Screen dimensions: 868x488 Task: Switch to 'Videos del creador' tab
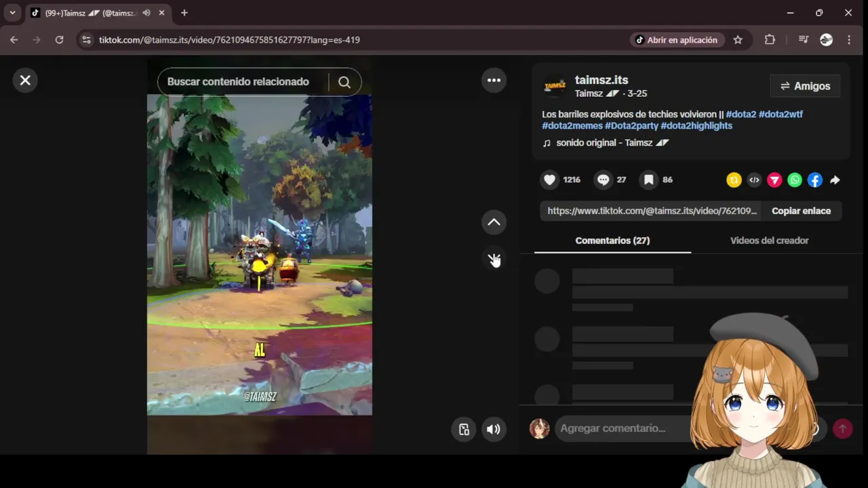coord(769,241)
